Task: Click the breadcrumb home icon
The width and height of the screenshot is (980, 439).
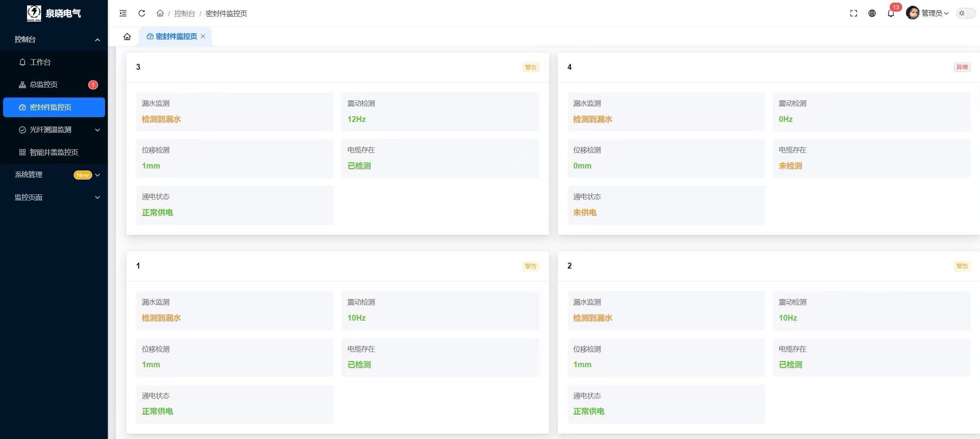Action: [x=160, y=13]
